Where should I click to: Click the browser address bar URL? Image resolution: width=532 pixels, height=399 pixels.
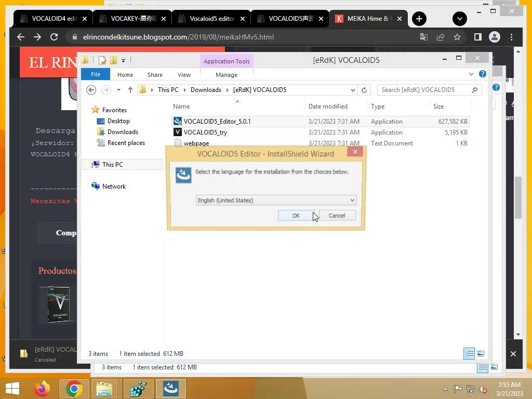pyautogui.click(x=179, y=37)
